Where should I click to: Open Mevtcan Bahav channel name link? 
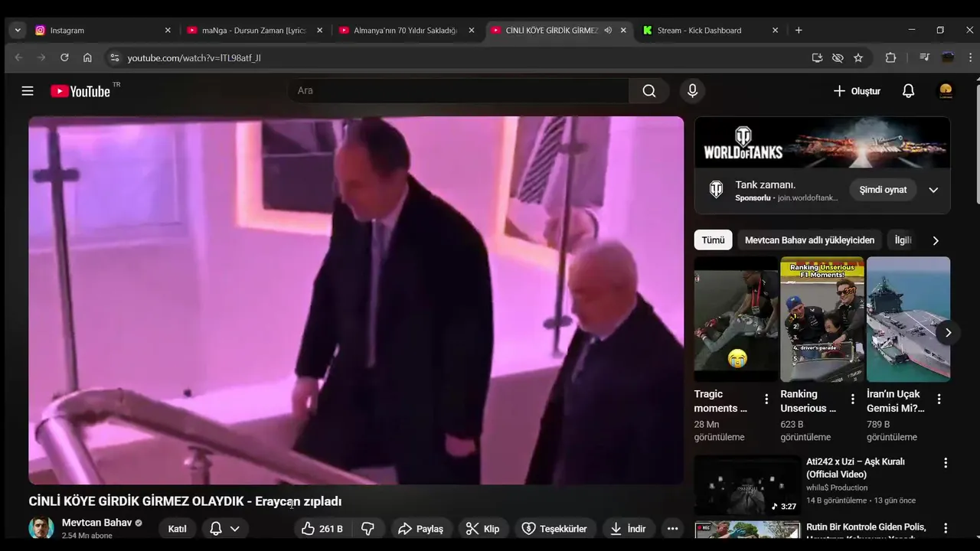tap(96, 523)
